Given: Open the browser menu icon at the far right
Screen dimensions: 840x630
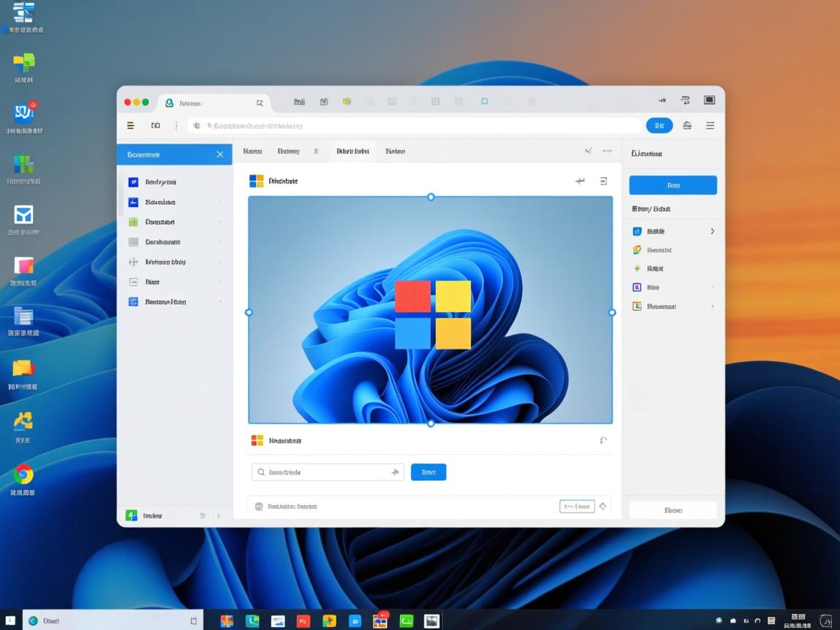Looking at the screenshot, I should click(x=709, y=125).
